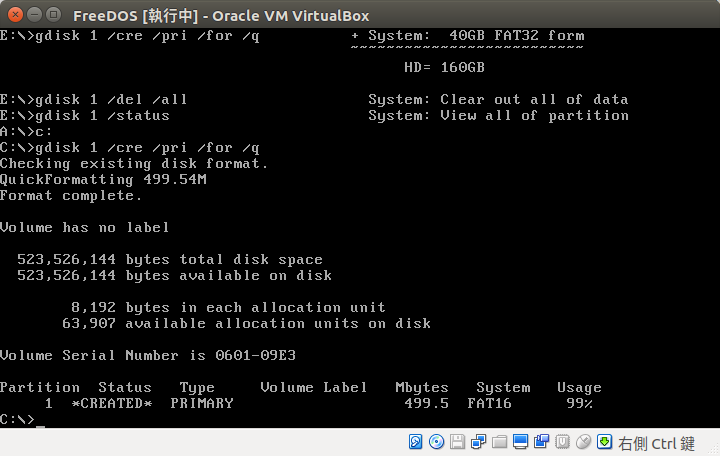Open the network adapter status icon
Viewport: 720px width, 456px height.
(478, 442)
